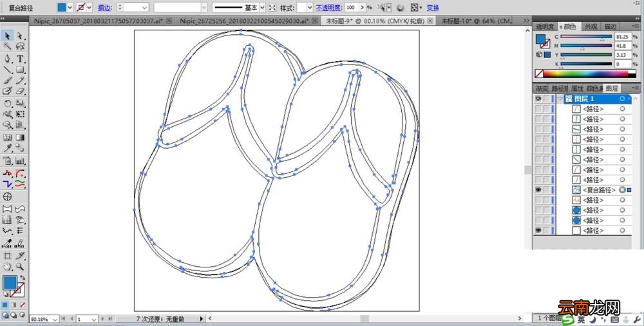Toggle lock box for 图层 1
Viewport: 644px width, 326px height.
pos(546,99)
